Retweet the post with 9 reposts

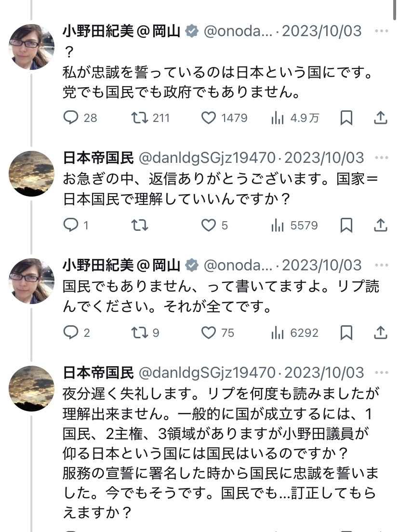[140, 332]
